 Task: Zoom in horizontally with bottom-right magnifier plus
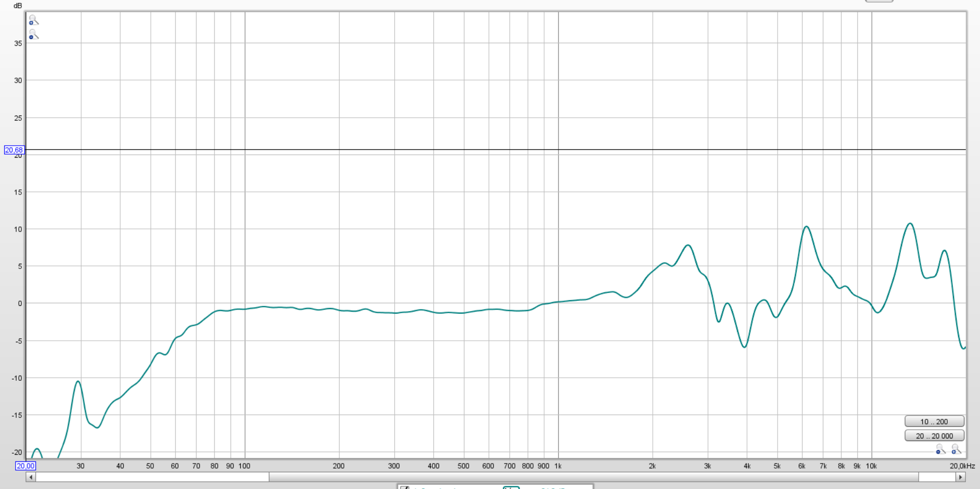coord(956,449)
